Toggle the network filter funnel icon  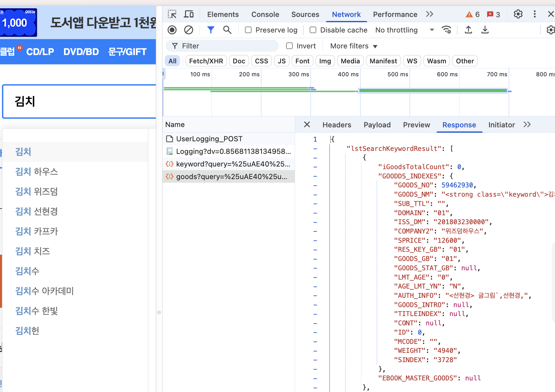211,30
